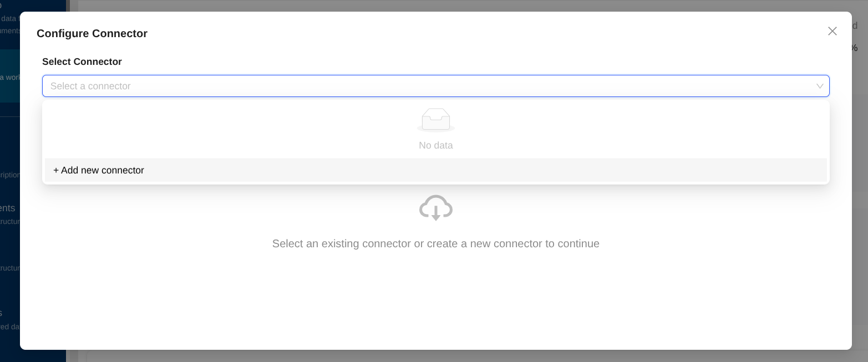
Task: Click the empty inbox 'No data' icon
Action: coord(436,119)
